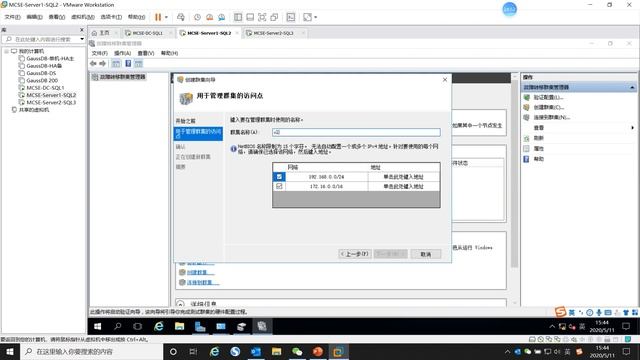Open the console view icon
640x360 pixels.
pos(291,17)
